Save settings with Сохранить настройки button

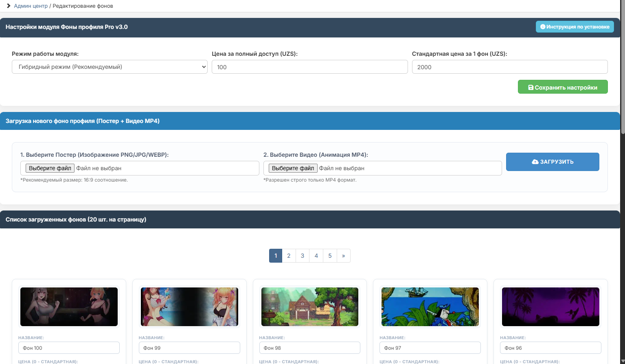(563, 87)
